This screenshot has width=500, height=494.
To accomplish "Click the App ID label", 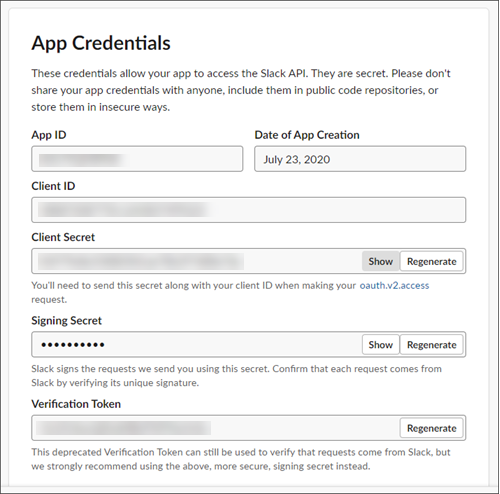I will pyautogui.click(x=49, y=135).
